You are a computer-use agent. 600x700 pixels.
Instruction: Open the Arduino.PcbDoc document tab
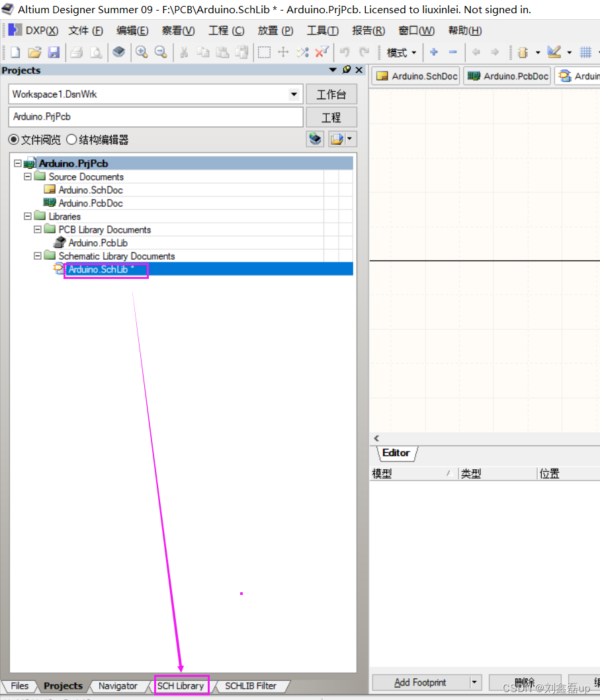(508, 76)
